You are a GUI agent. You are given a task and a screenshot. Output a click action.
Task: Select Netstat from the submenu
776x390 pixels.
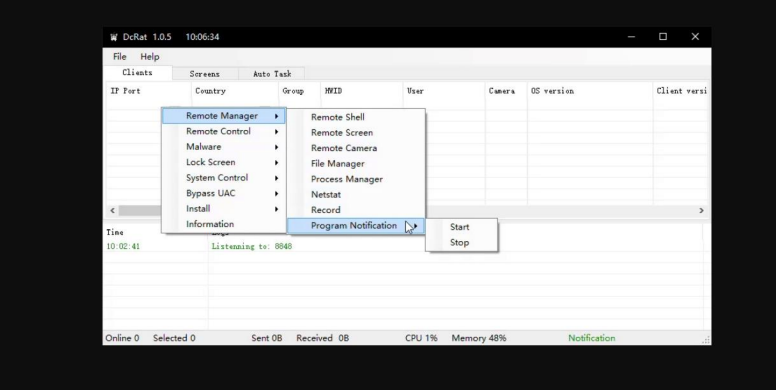(356, 195)
